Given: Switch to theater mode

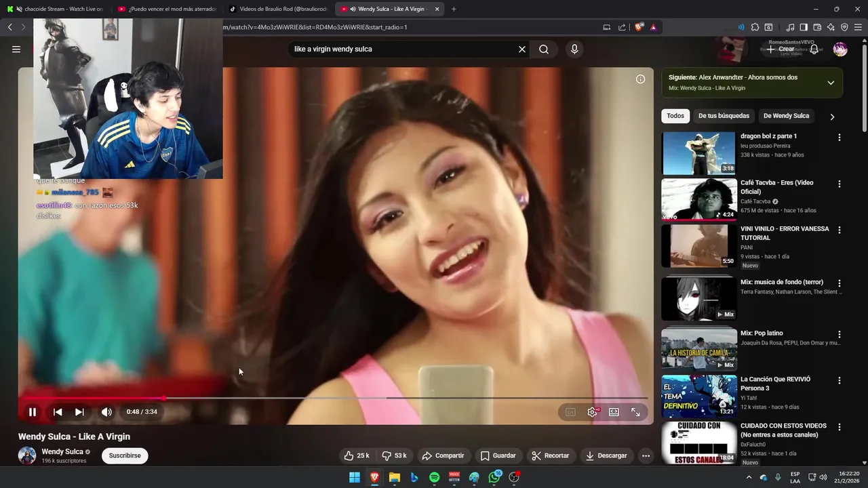Looking at the screenshot, I should tap(614, 412).
